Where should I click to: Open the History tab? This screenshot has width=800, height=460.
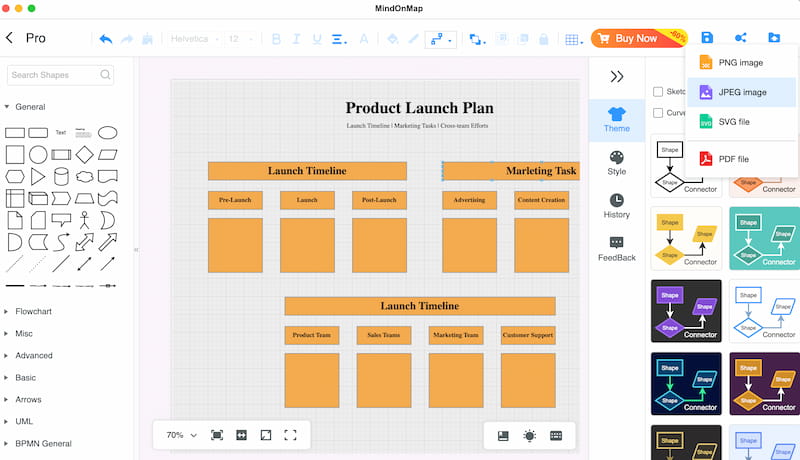pos(617,207)
